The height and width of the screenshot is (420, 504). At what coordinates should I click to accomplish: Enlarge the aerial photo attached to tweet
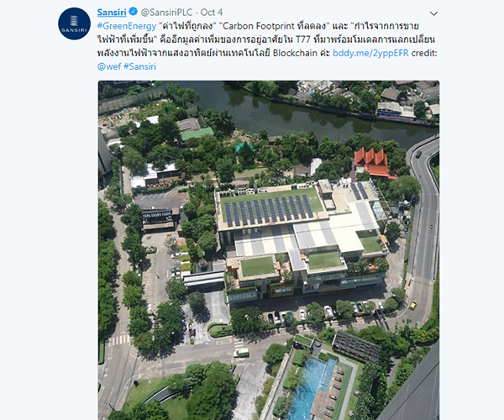269,250
